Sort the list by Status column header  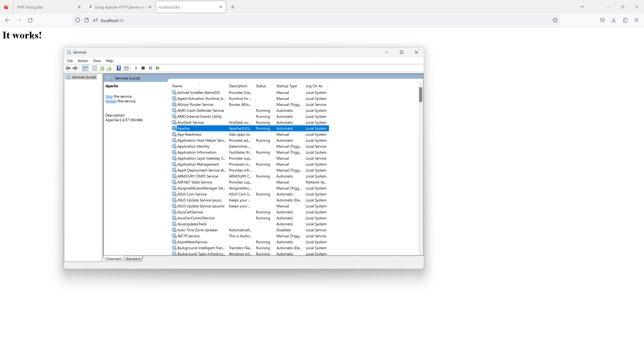(x=261, y=86)
